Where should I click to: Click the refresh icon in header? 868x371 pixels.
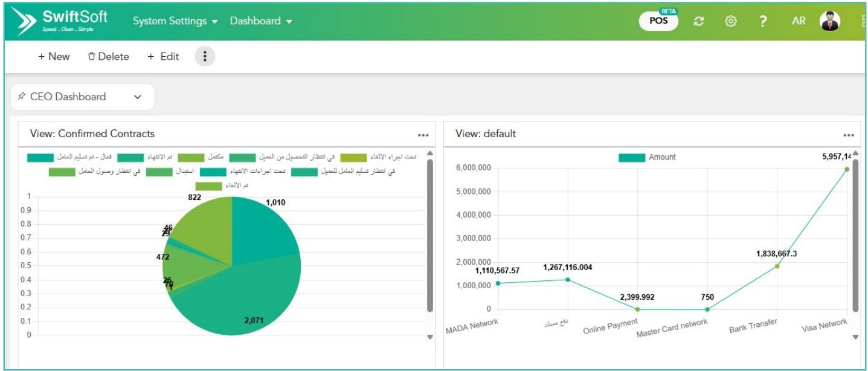pyautogui.click(x=699, y=21)
